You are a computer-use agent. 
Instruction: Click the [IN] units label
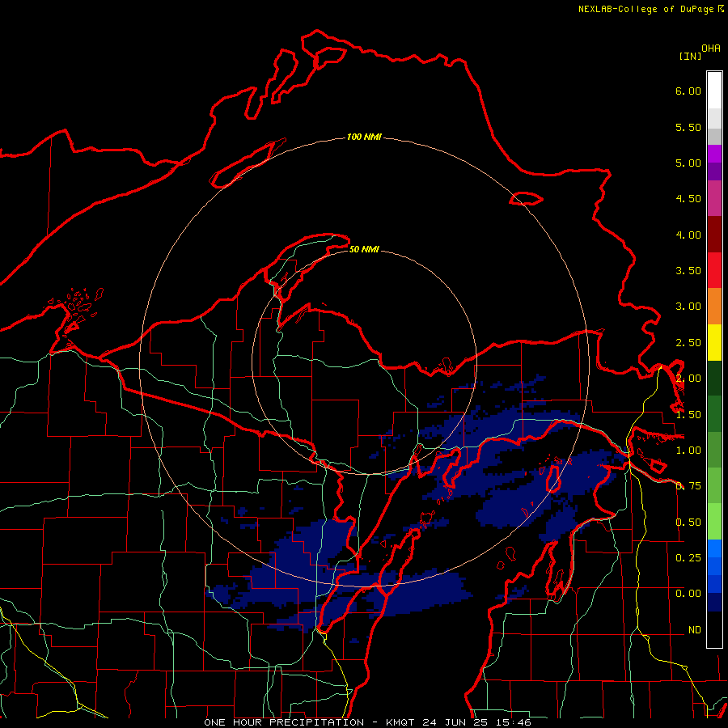690,56
